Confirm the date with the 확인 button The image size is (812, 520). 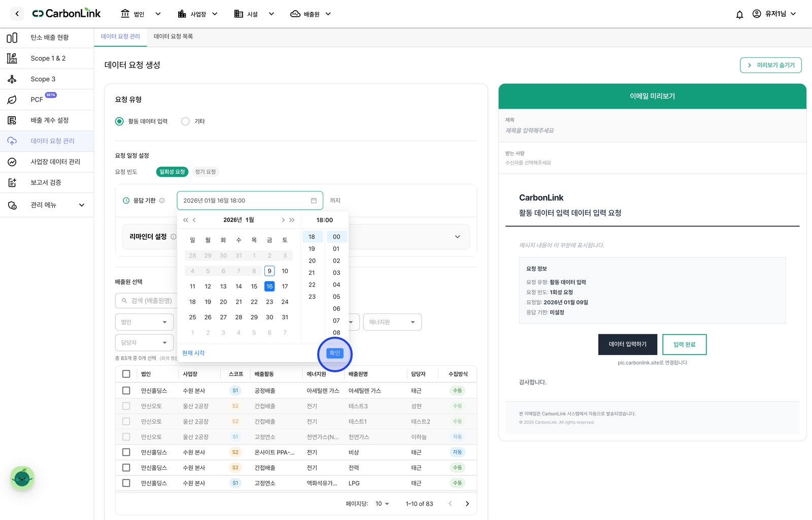tap(335, 353)
